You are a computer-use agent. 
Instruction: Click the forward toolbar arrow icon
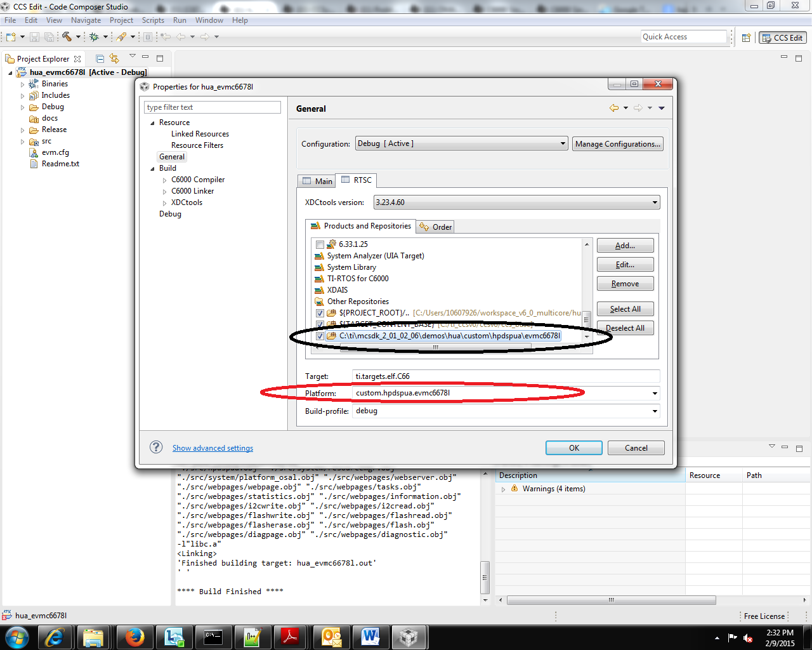pos(205,37)
